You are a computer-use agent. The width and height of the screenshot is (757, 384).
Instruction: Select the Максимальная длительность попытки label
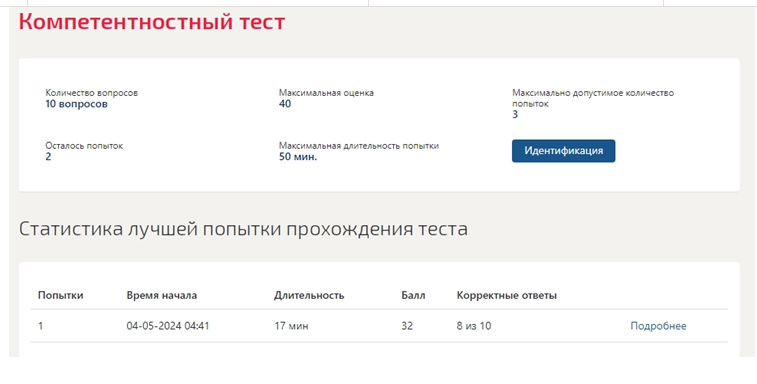coord(359,145)
